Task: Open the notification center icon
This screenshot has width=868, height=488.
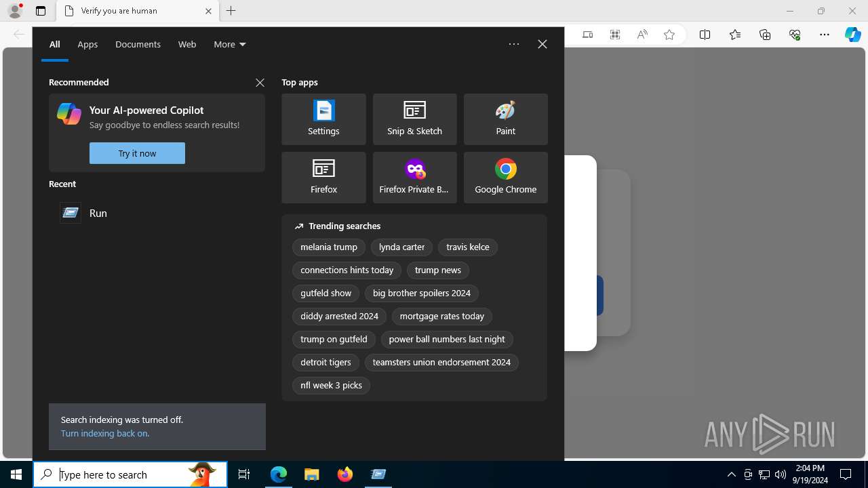Action: click(846, 474)
